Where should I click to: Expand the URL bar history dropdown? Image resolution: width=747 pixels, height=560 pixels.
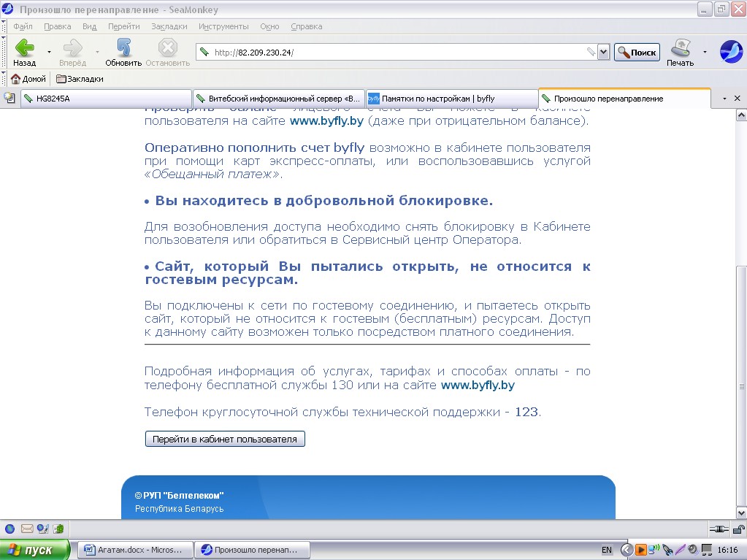pyautogui.click(x=604, y=52)
